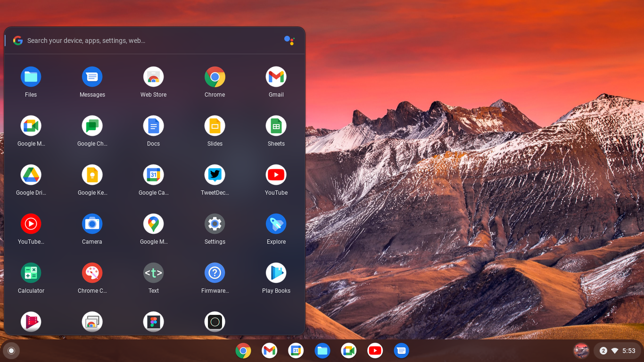Open Messages pinned on the shelf

(401, 351)
